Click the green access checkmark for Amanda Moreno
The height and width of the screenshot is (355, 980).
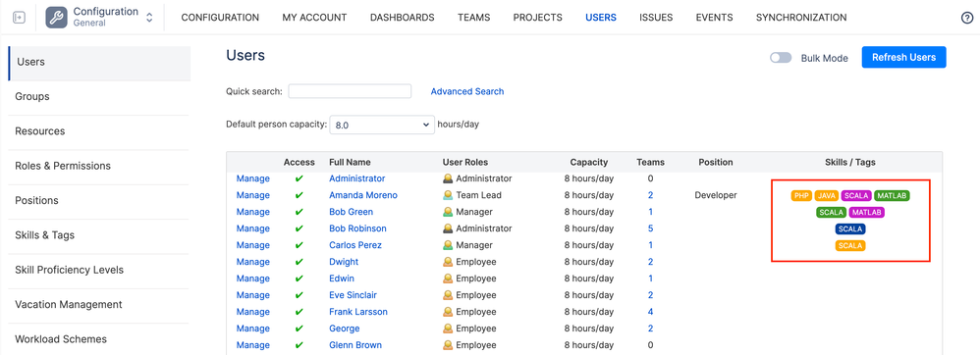299,195
